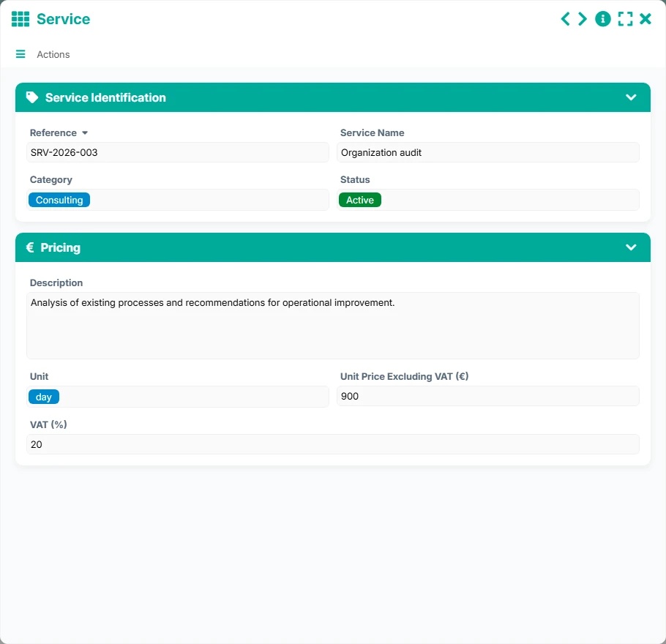Go to the next record arrow
The width and height of the screenshot is (666, 644).
pos(583,19)
